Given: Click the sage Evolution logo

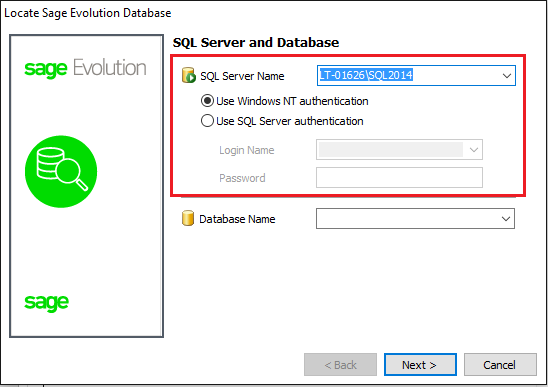Looking at the screenshot, I should click(85, 68).
